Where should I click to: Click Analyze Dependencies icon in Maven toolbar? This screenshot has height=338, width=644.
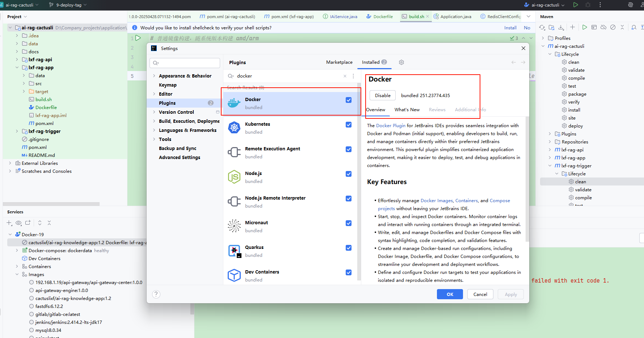pos(634,27)
